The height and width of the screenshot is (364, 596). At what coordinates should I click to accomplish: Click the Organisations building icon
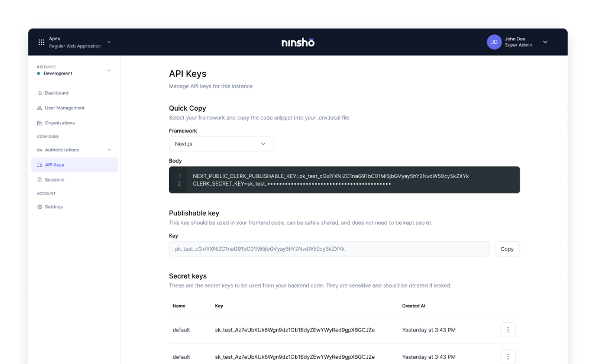pos(40,123)
